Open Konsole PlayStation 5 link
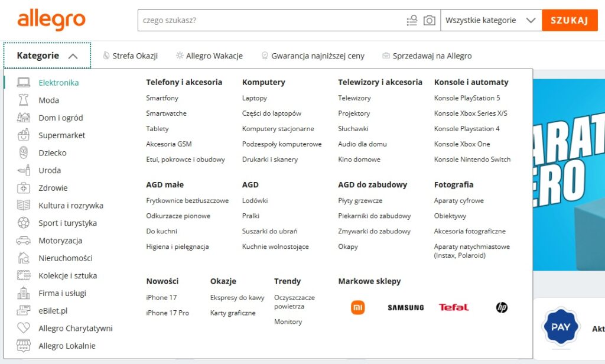605x364 pixels. (x=467, y=98)
